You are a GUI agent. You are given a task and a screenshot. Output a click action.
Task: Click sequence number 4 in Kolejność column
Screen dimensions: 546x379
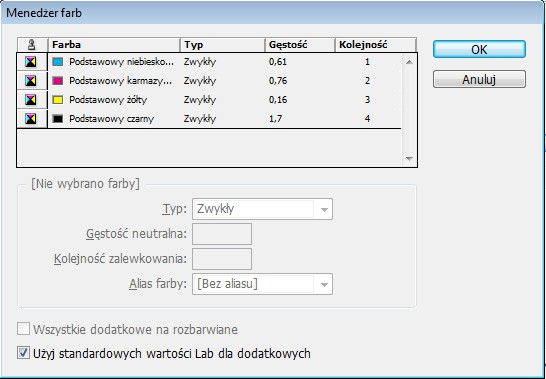367,119
